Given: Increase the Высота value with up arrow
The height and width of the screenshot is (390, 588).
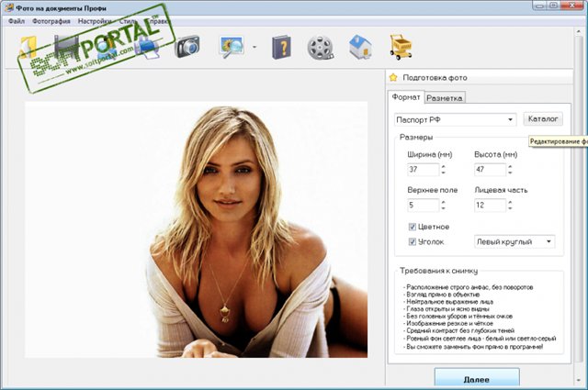Looking at the screenshot, I should 510,166.
